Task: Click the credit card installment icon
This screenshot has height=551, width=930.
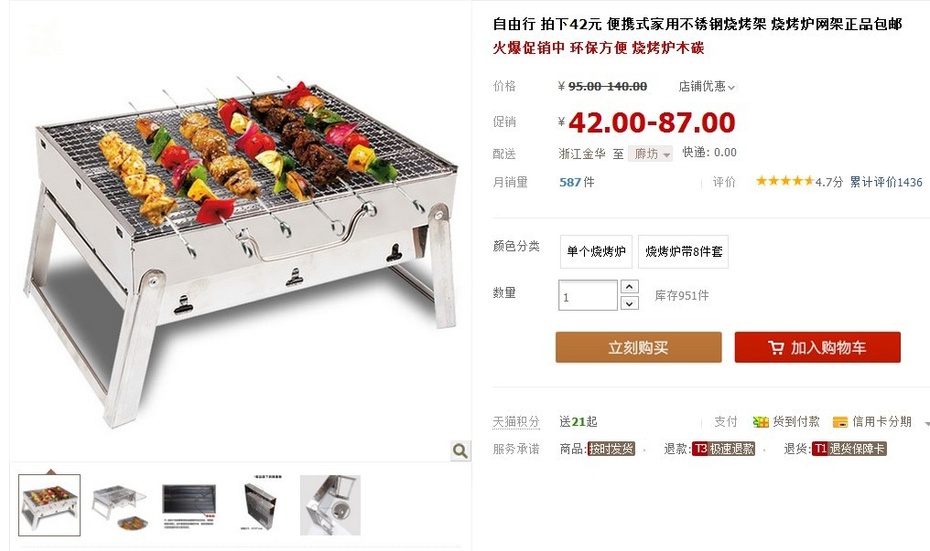Action: (x=840, y=422)
